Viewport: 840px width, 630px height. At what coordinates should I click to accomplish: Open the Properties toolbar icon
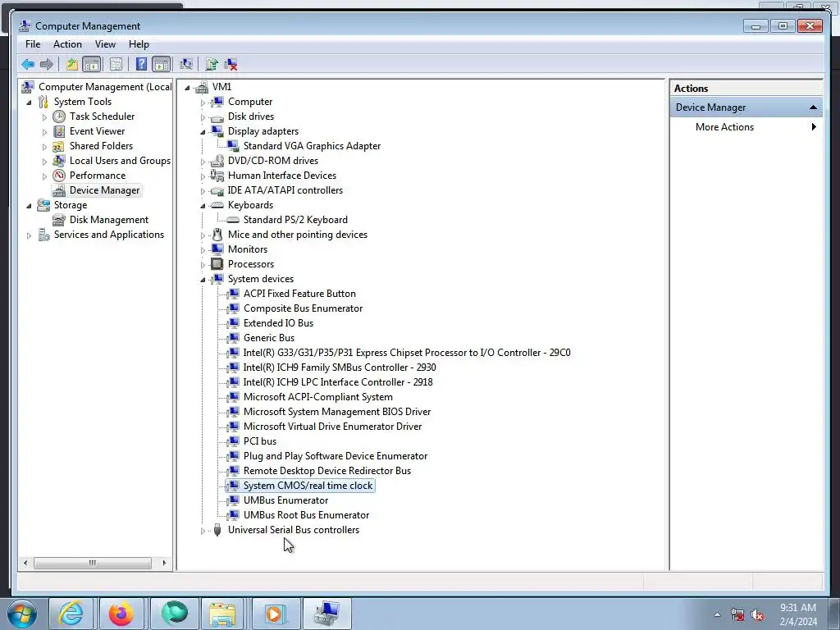point(116,65)
